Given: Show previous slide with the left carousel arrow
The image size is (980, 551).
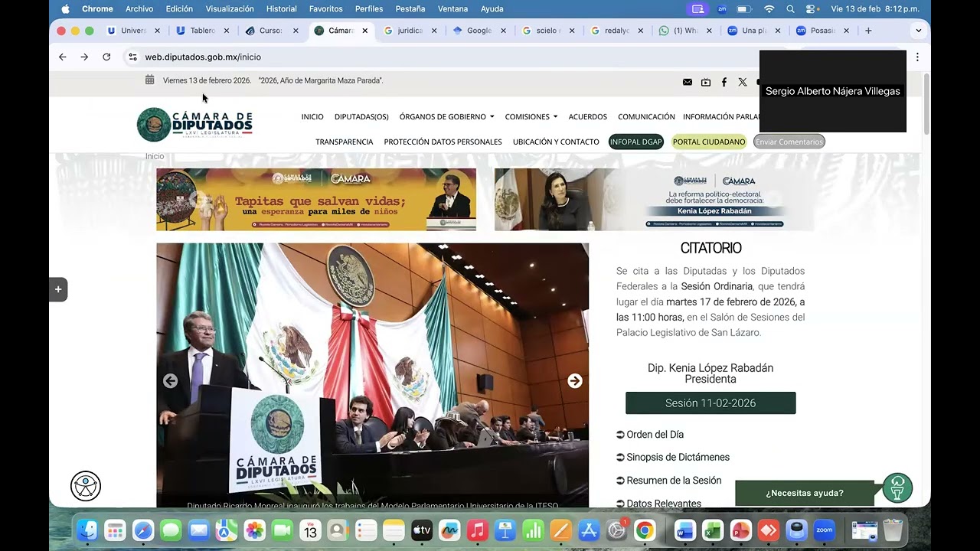Looking at the screenshot, I should click(170, 381).
